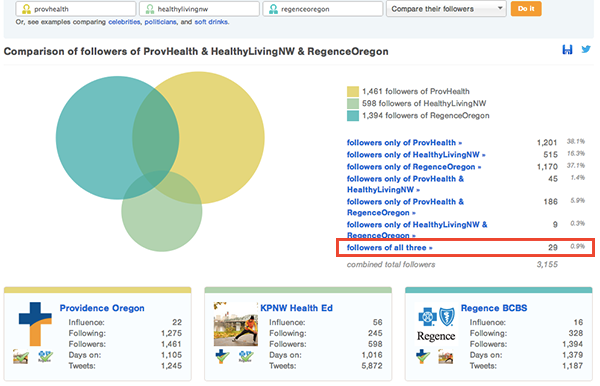Viewport: 600px width, 386px height.
Task: Open followers only of HealthyLivingNW & RegenceOregon
Action: tap(417, 230)
